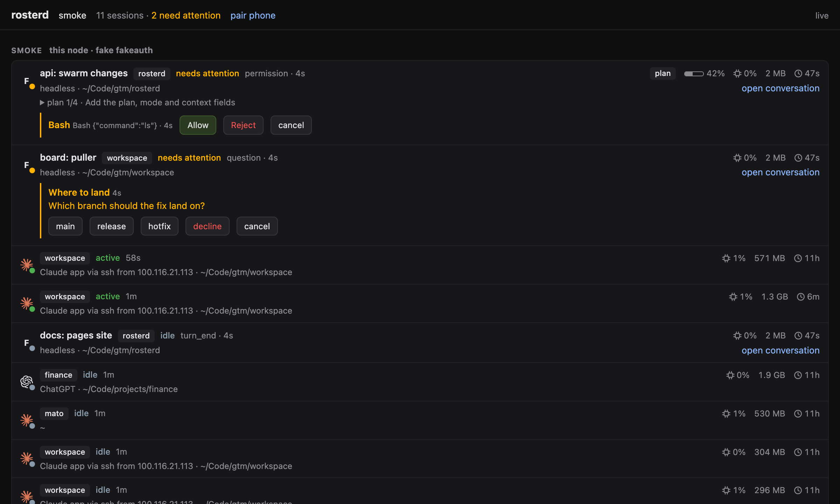Click the rosterd app title
840x504 pixels.
tap(30, 15)
